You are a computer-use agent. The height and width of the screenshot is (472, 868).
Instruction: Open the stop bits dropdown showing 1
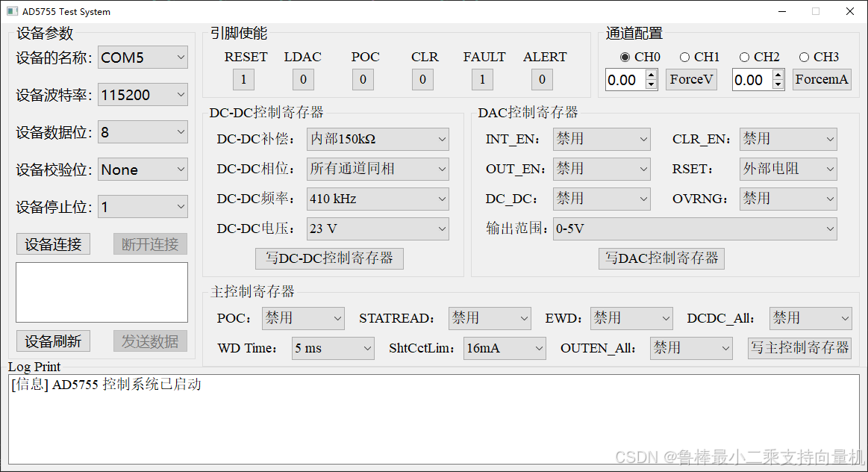[143, 207]
